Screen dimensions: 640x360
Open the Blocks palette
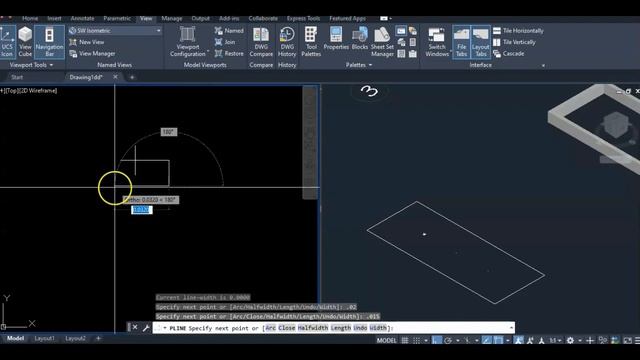coord(360,39)
